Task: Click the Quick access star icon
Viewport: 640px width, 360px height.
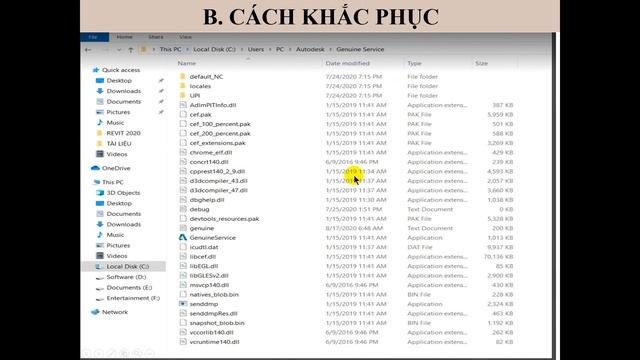Action: click(x=96, y=70)
